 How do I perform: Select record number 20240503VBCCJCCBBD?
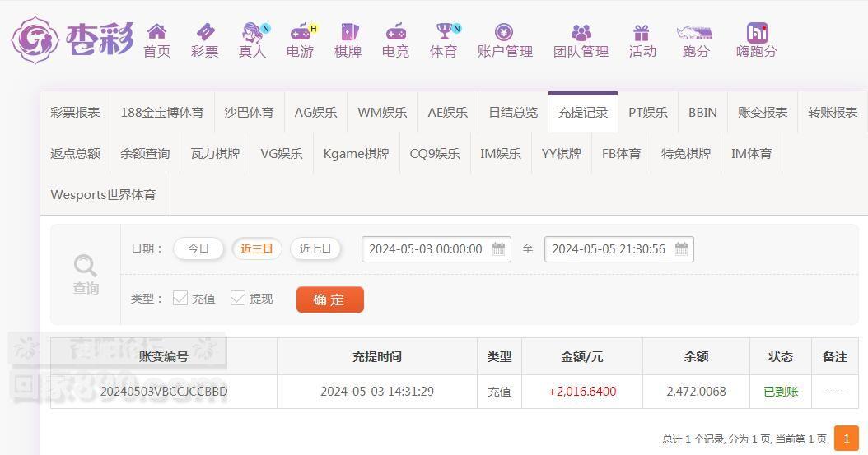164,392
